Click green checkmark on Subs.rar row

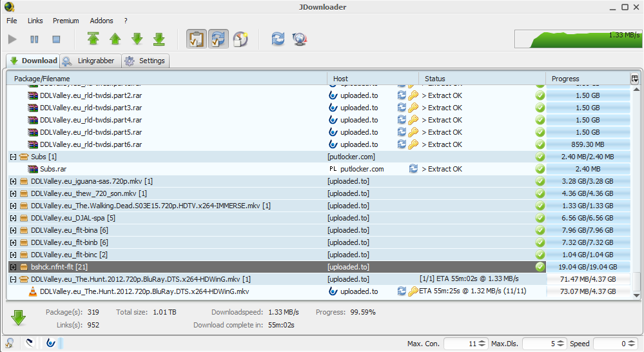[x=540, y=169]
